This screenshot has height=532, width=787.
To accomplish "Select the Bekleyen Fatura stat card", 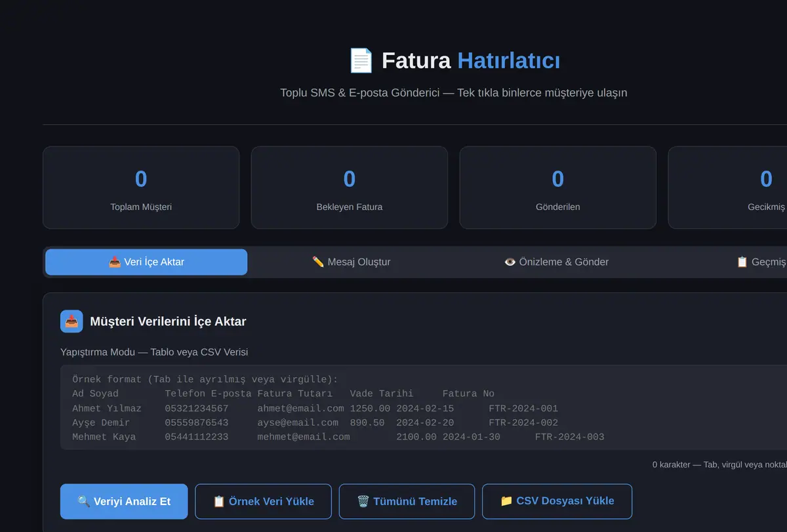I will (350, 188).
